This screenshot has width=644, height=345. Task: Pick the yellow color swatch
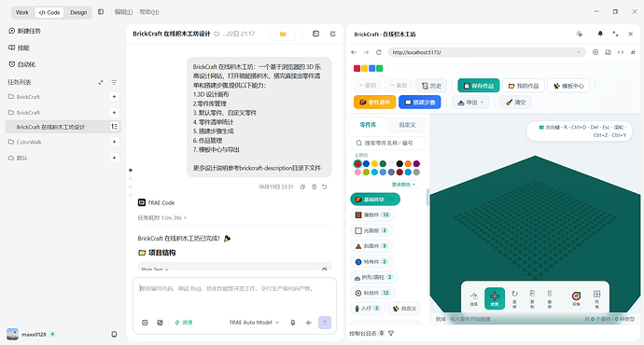pyautogui.click(x=374, y=164)
